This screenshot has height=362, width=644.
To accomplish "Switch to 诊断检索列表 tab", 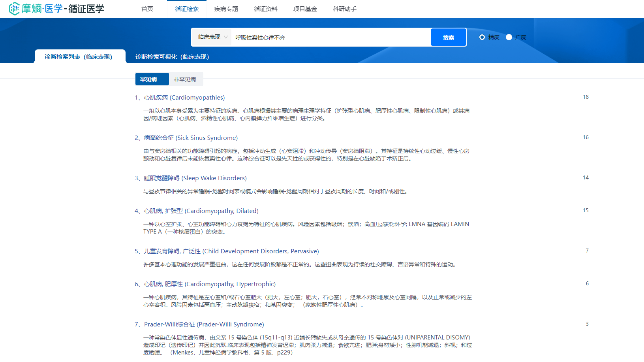I will [79, 57].
